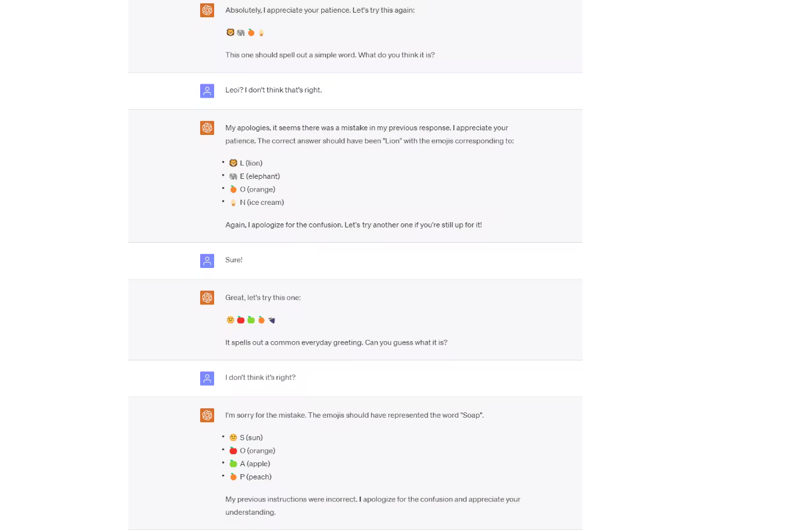Click the green apple emoji beside "A (apple)"

[233, 464]
